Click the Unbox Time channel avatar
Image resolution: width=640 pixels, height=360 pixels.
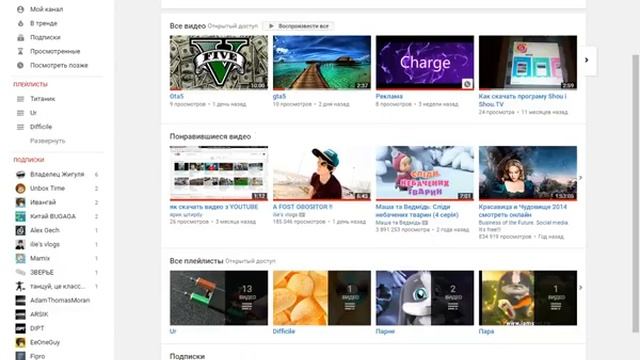(x=20, y=188)
